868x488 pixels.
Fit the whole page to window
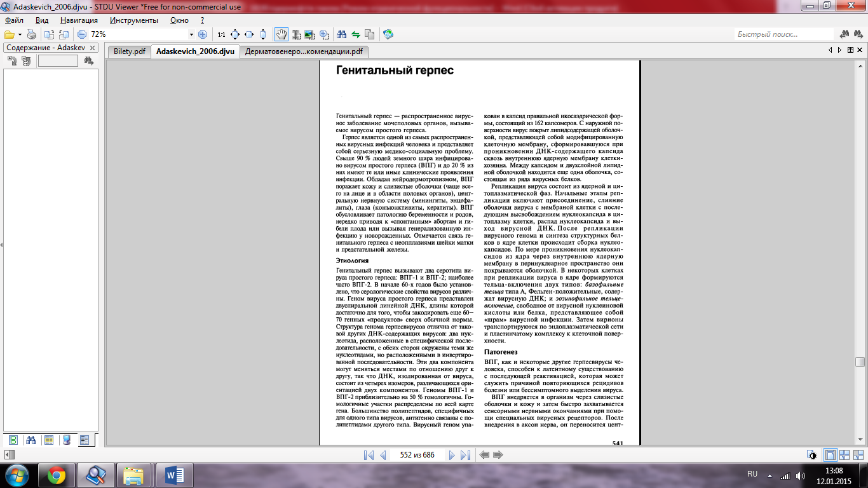pyautogui.click(x=235, y=34)
